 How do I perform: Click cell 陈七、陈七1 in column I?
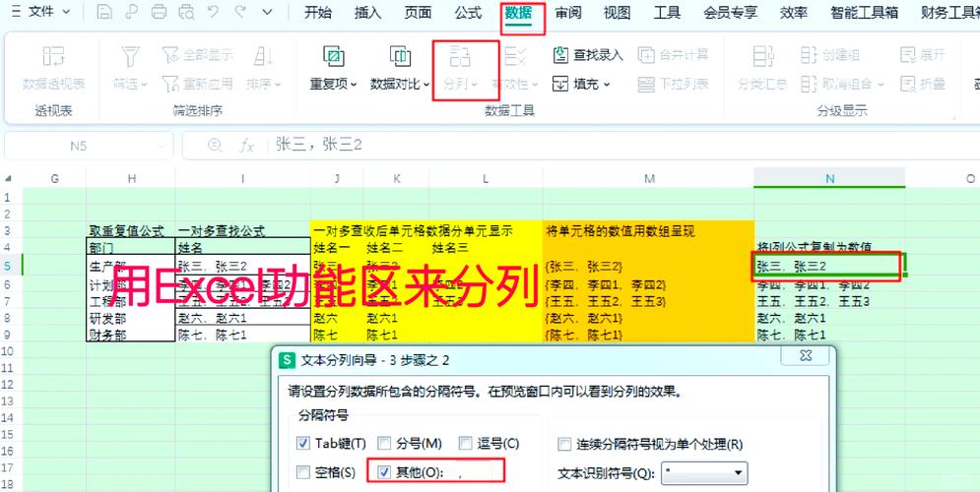click(243, 334)
